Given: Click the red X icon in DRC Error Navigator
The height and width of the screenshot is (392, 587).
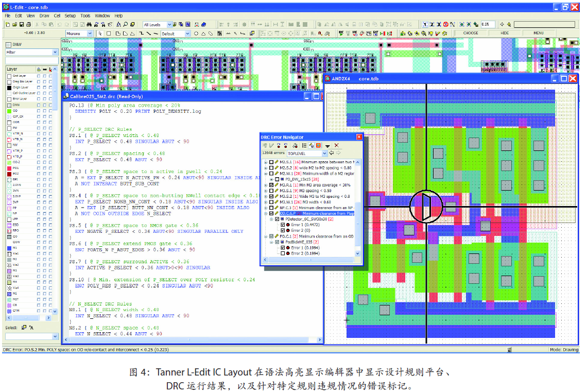Looking at the screenshot, I should tap(337, 145).
